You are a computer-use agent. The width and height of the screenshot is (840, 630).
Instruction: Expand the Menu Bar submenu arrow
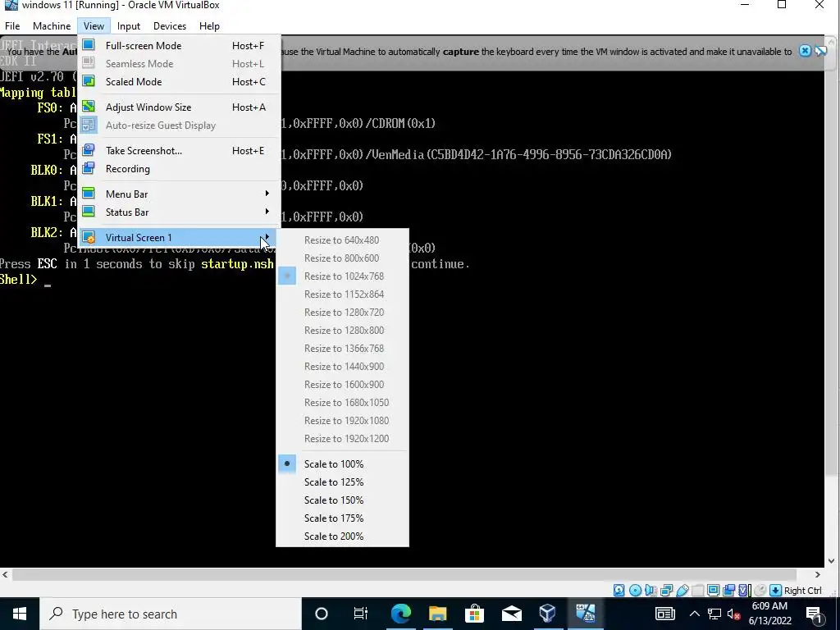tap(267, 194)
